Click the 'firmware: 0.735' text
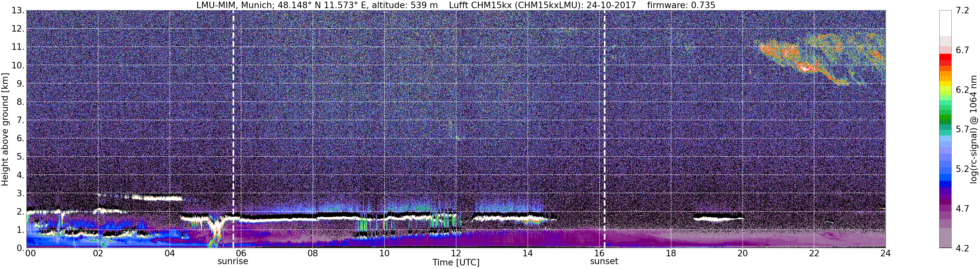Viewport: 980px width, 269px height. (681, 5)
